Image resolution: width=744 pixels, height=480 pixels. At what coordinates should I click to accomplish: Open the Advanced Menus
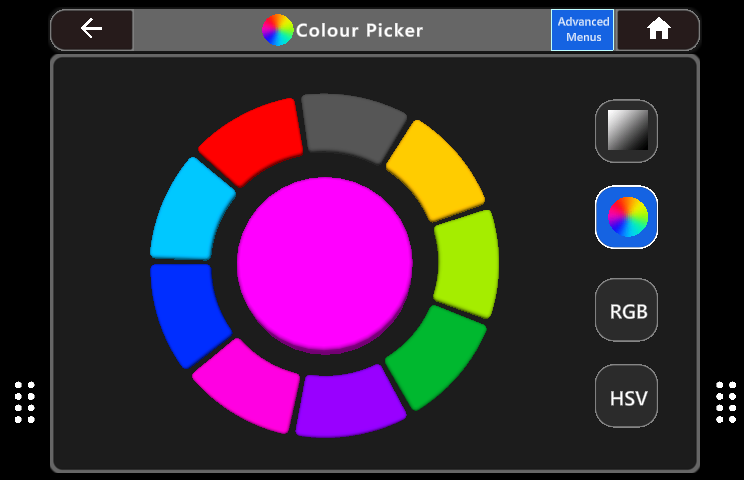pos(583,30)
